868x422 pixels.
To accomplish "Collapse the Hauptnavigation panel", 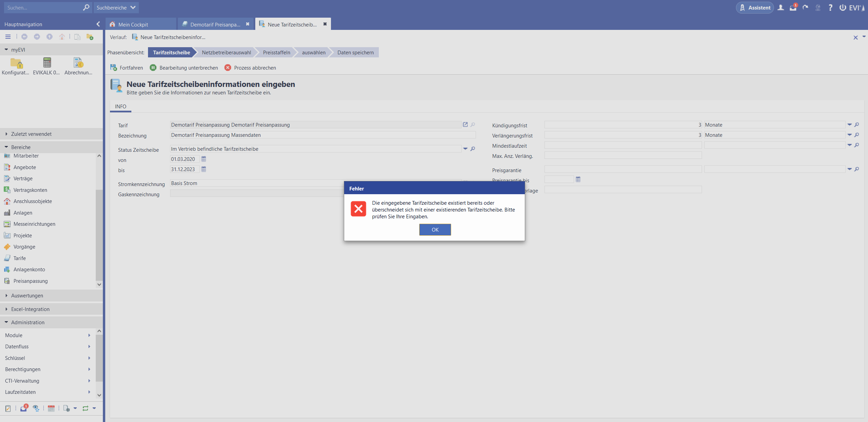I will pyautogui.click(x=98, y=24).
